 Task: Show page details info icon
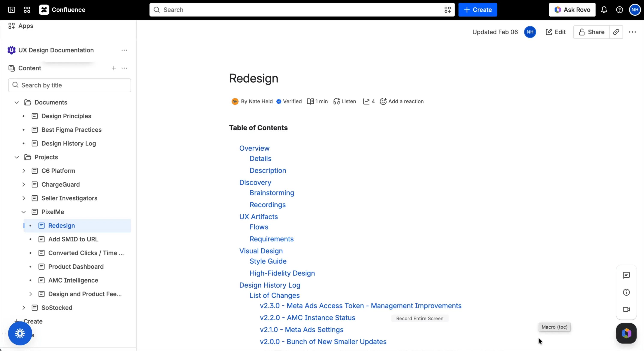pyautogui.click(x=626, y=292)
